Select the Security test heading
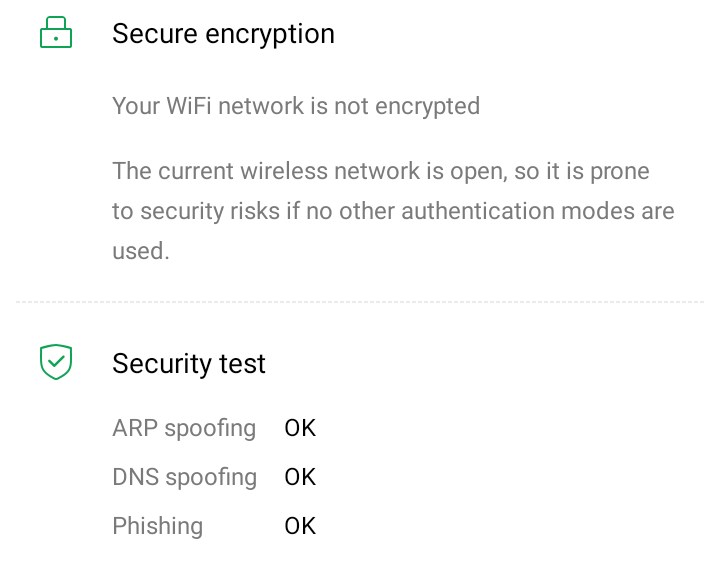720x584 pixels. click(189, 363)
